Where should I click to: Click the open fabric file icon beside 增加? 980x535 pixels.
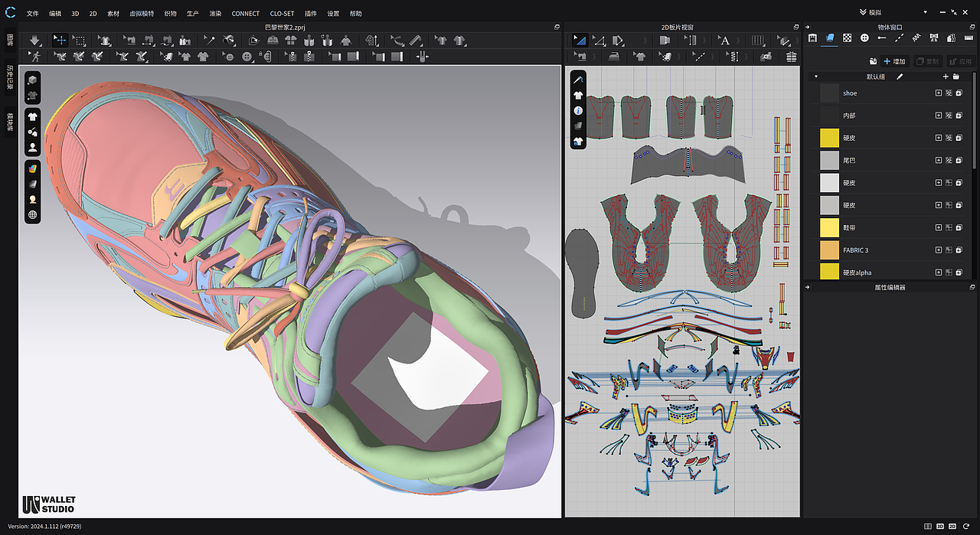pyautogui.click(x=874, y=61)
